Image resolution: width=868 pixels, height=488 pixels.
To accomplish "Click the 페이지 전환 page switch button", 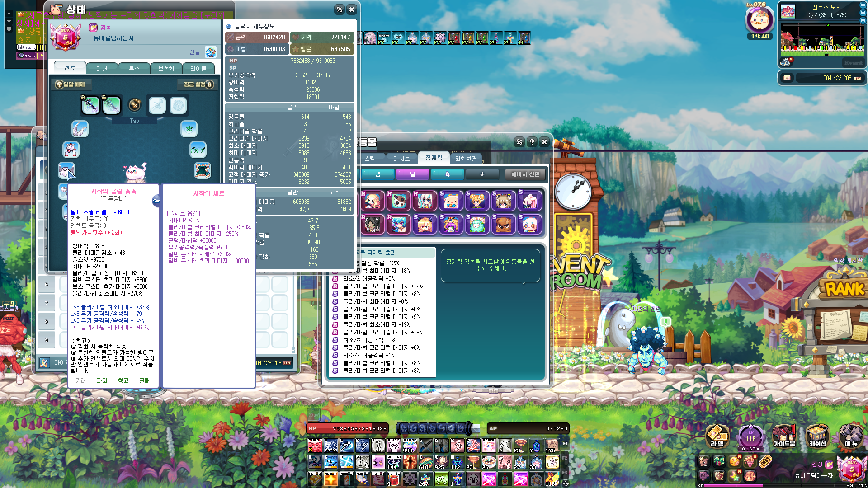I will click(x=525, y=174).
